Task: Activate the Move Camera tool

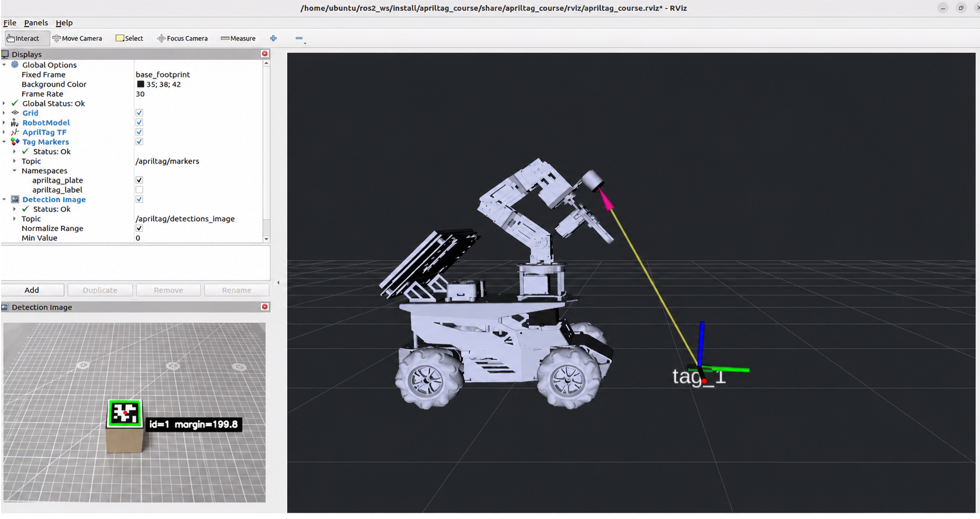Action: 77,38
